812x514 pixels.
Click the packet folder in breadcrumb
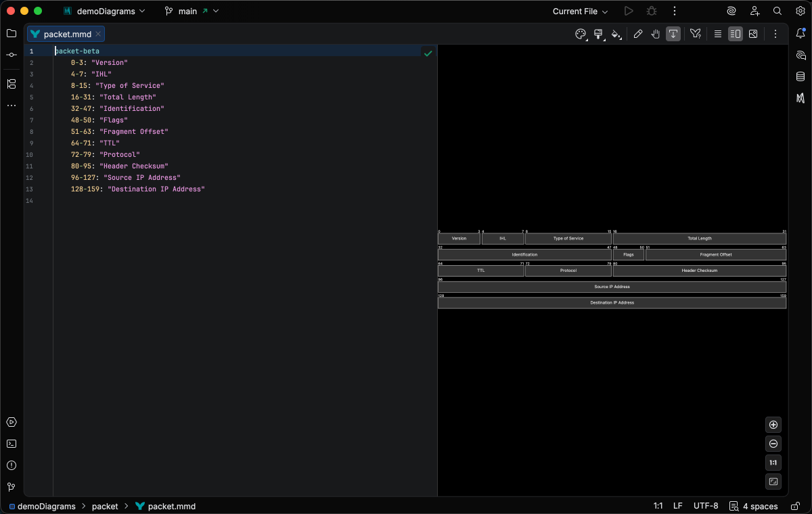105,506
